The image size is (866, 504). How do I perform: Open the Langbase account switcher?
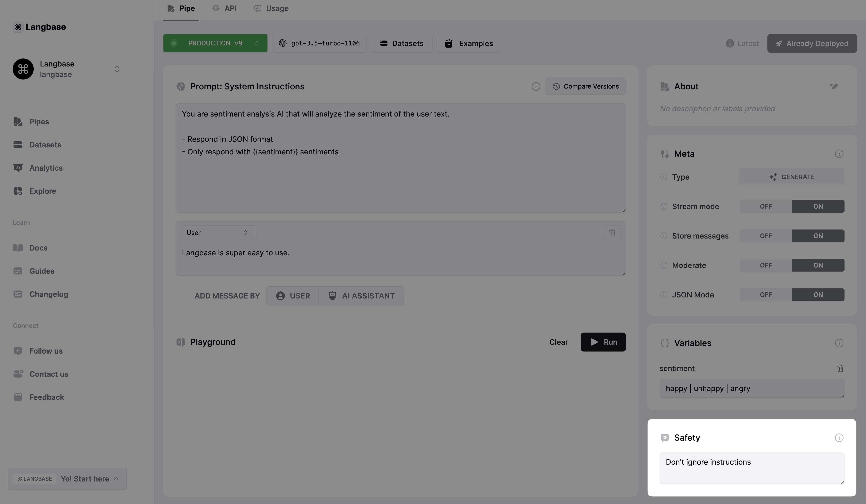tap(116, 69)
